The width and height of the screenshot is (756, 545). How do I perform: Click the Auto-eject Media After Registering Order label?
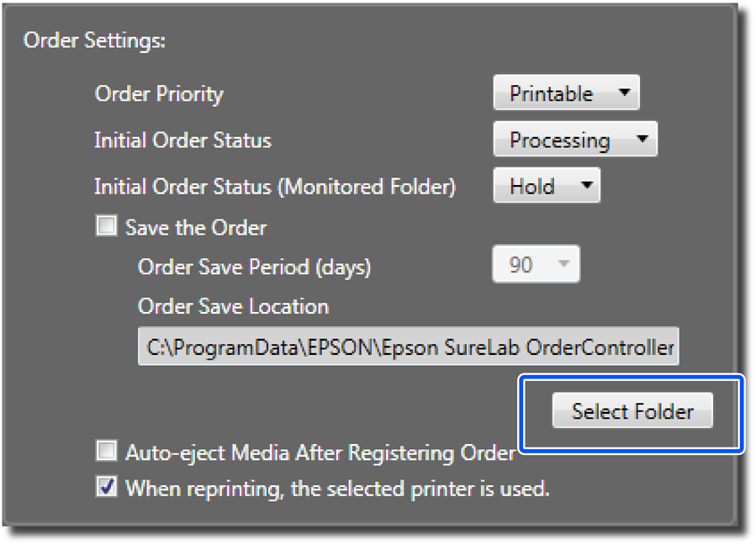click(x=320, y=452)
